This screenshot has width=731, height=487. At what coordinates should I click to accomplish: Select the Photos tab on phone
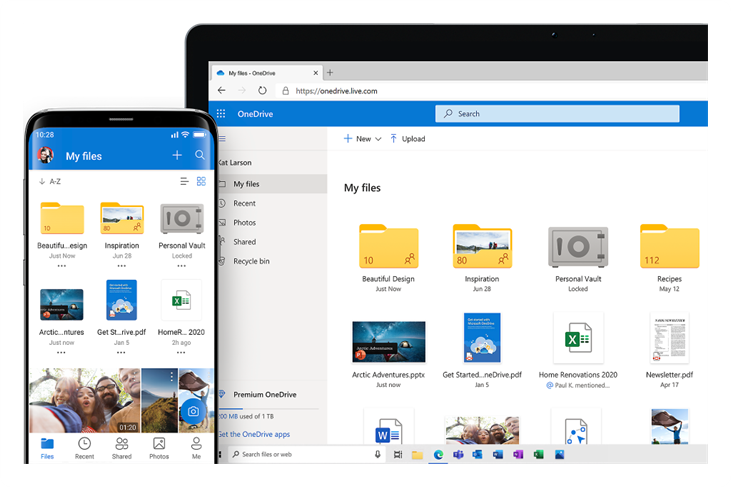click(159, 448)
